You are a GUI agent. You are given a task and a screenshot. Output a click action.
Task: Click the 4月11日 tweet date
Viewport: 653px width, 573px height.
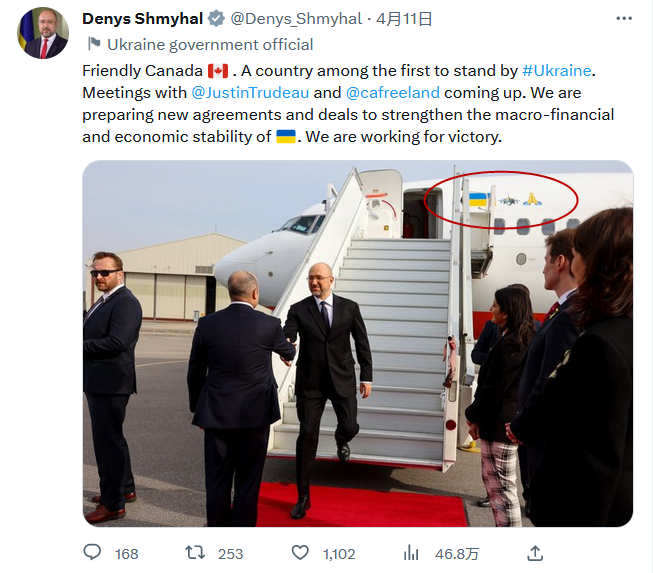[404, 19]
